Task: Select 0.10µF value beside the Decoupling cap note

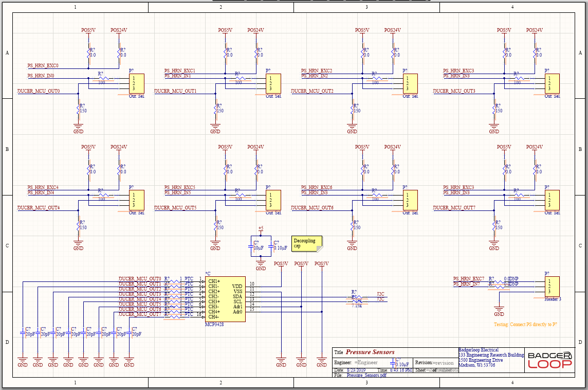Action: coord(280,248)
